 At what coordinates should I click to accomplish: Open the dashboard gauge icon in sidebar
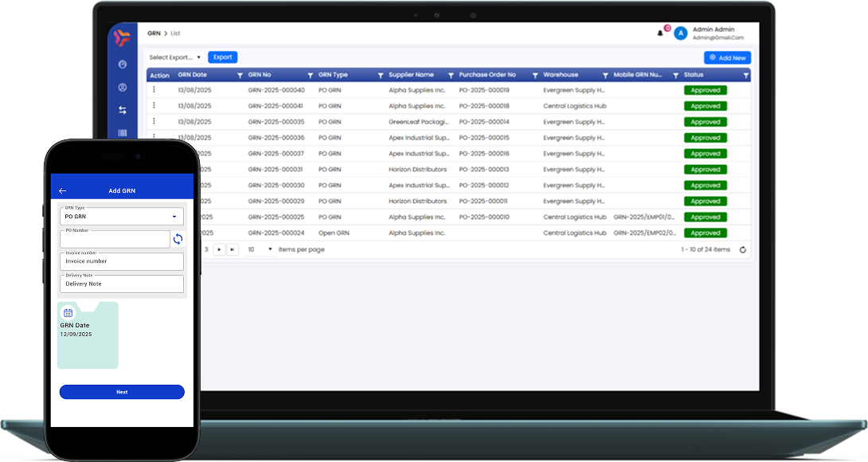[x=123, y=65]
